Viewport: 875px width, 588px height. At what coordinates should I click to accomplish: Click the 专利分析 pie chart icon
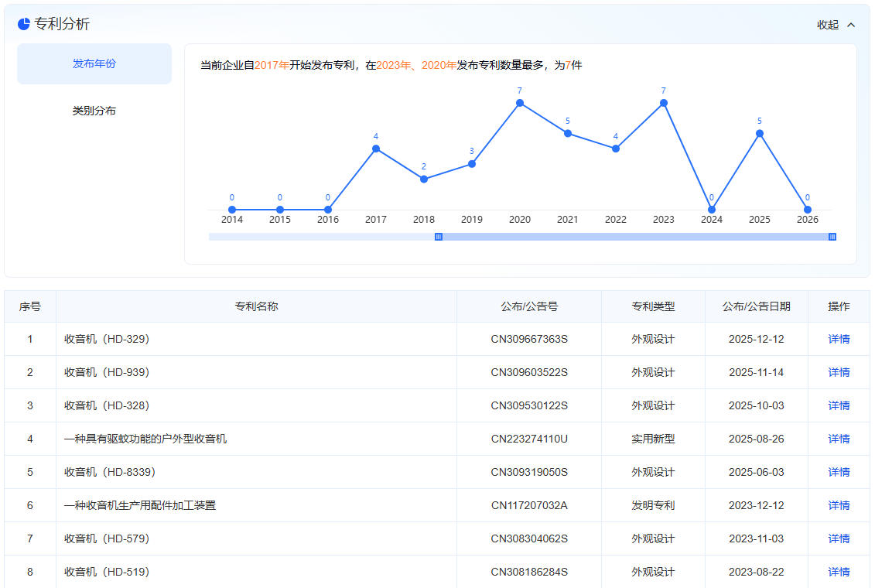pyautogui.click(x=24, y=24)
